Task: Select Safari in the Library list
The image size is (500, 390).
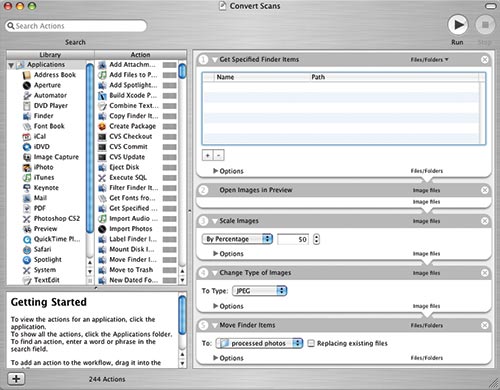Action: point(42,249)
